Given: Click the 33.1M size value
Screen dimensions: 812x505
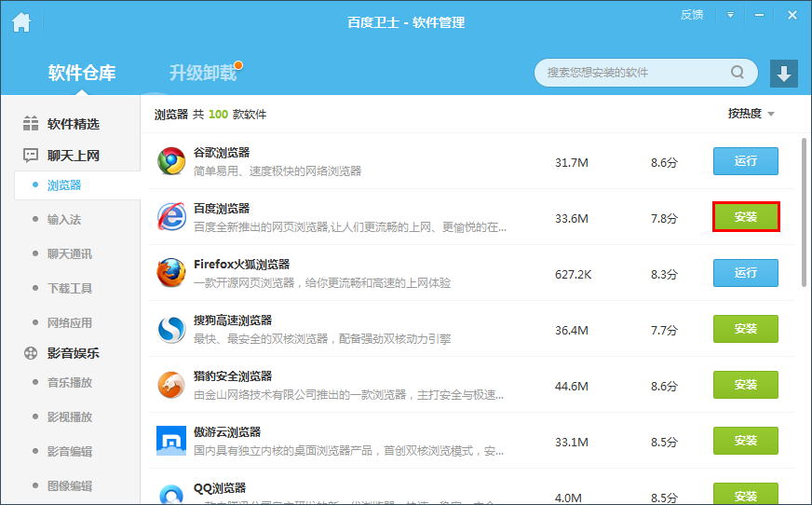Looking at the screenshot, I should coord(572,443).
